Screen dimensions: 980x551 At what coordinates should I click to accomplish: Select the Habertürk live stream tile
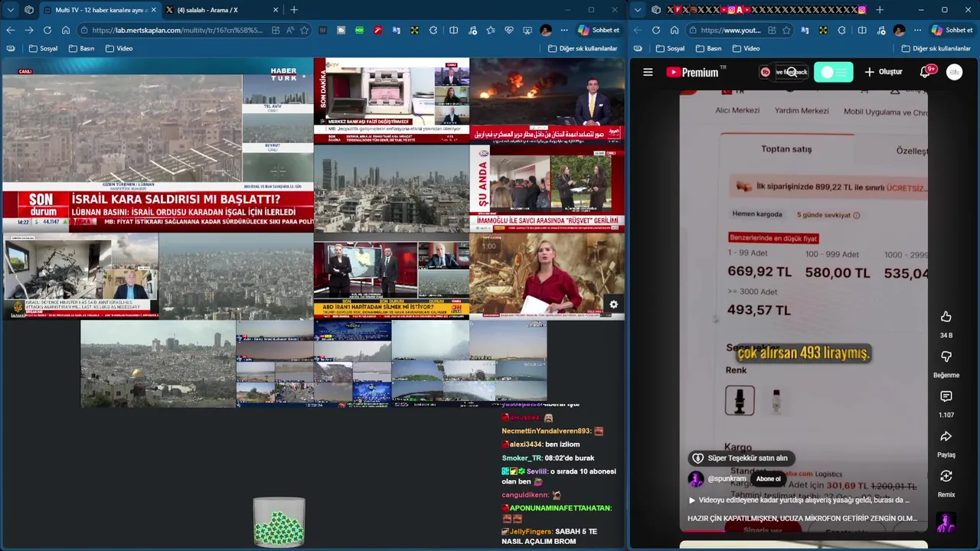pyautogui.click(x=158, y=145)
